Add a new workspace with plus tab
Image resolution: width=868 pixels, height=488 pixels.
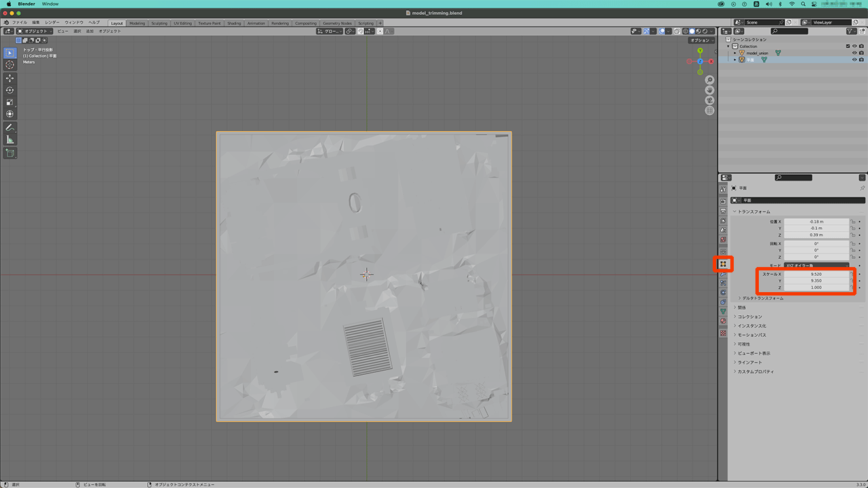pos(380,23)
